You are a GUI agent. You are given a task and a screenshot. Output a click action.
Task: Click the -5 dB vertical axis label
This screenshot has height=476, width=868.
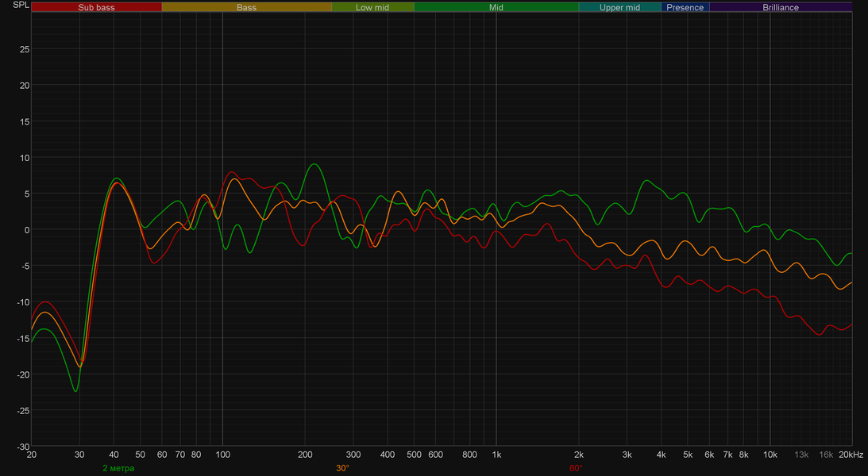click(25, 266)
